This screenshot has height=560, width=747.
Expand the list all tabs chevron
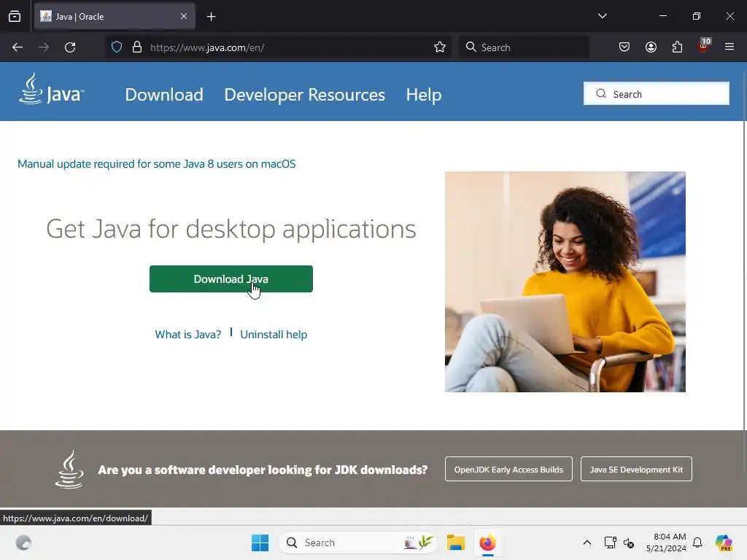[602, 16]
